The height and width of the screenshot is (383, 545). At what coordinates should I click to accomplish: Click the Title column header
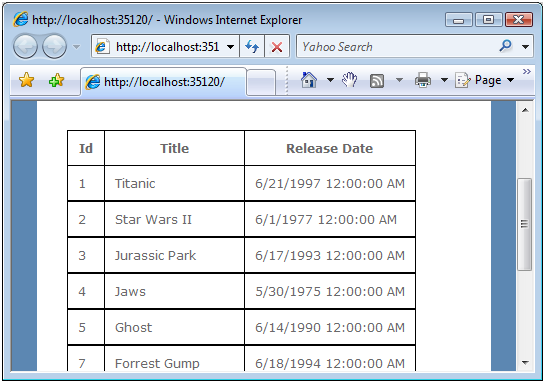(174, 148)
